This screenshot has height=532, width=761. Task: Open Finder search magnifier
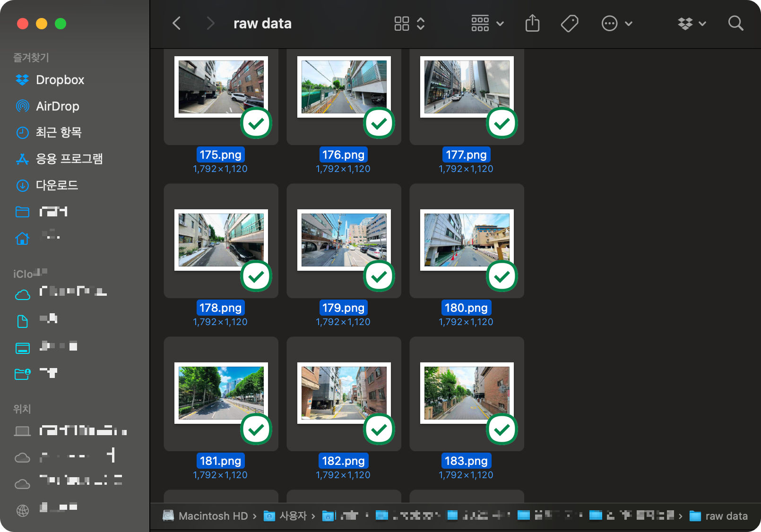click(735, 23)
